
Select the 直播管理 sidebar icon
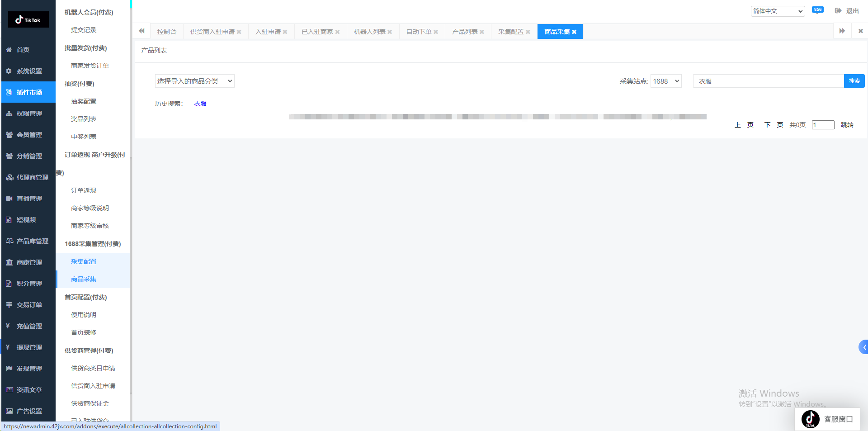[28, 198]
